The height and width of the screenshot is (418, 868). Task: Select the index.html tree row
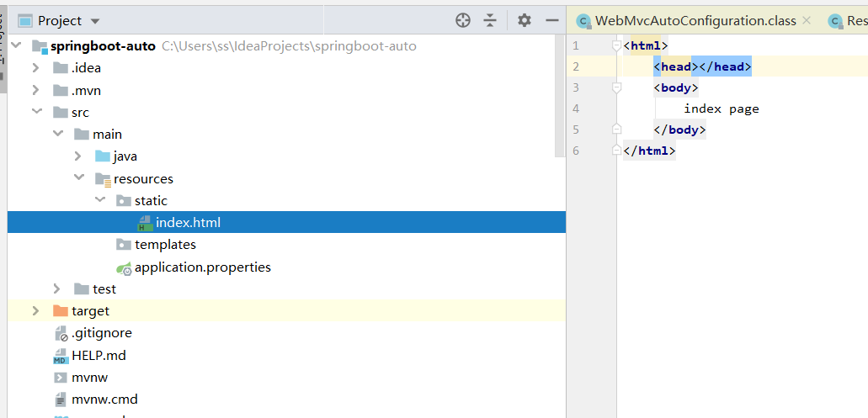coord(287,222)
